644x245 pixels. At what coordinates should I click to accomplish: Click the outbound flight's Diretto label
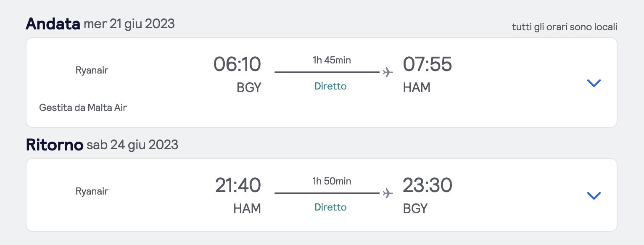point(330,87)
